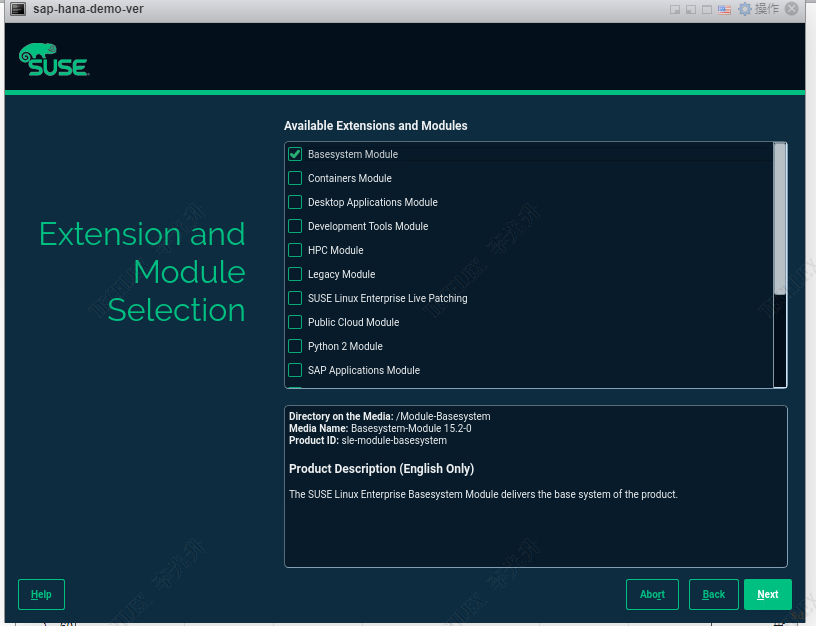The height and width of the screenshot is (626, 816).
Task: Click the US flag keyboard layout icon
Action: (724, 9)
